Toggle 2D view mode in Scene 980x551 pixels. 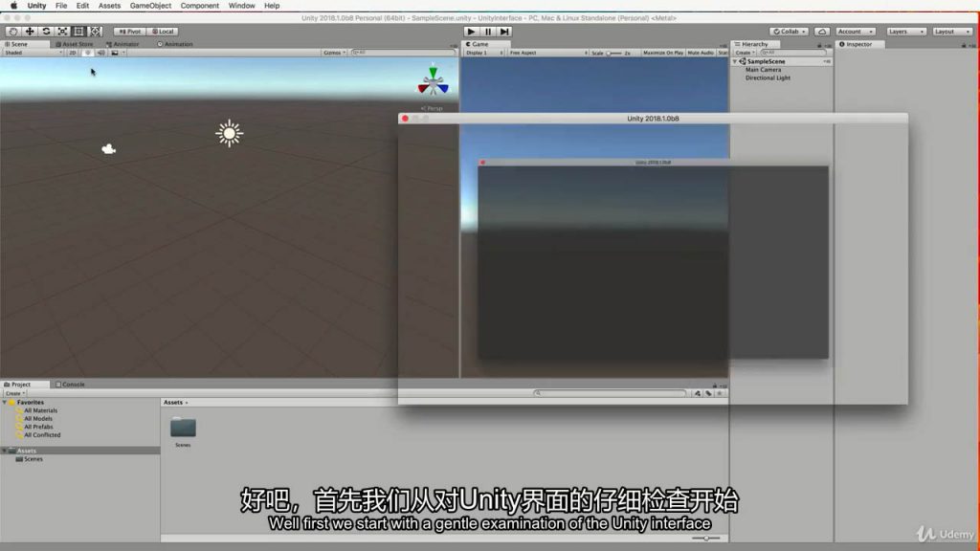pos(73,54)
